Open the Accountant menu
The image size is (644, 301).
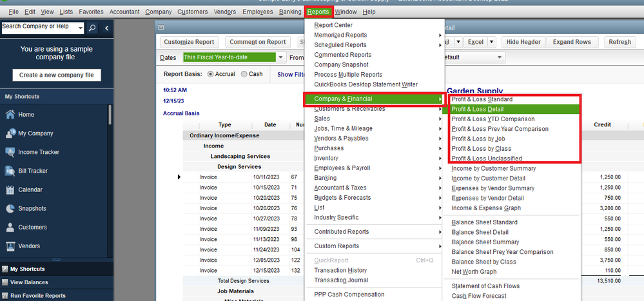124,12
